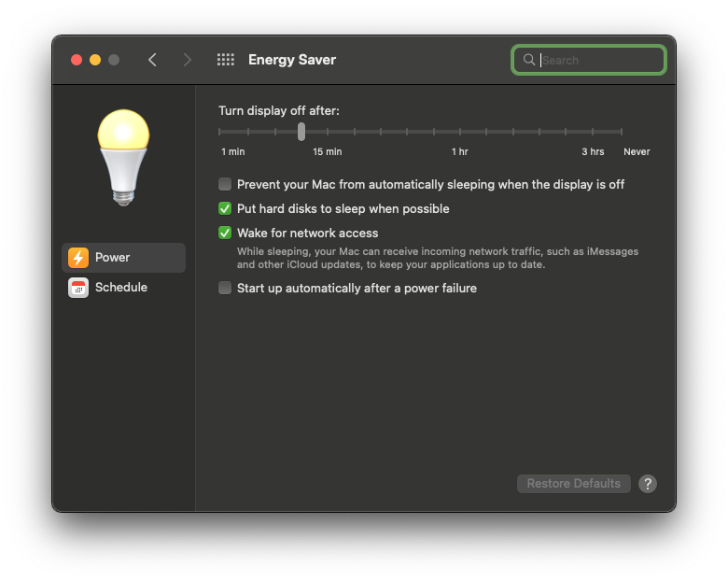Image resolution: width=728 pixels, height=581 pixels.
Task: Select the Power sidebar item
Action: 123,258
